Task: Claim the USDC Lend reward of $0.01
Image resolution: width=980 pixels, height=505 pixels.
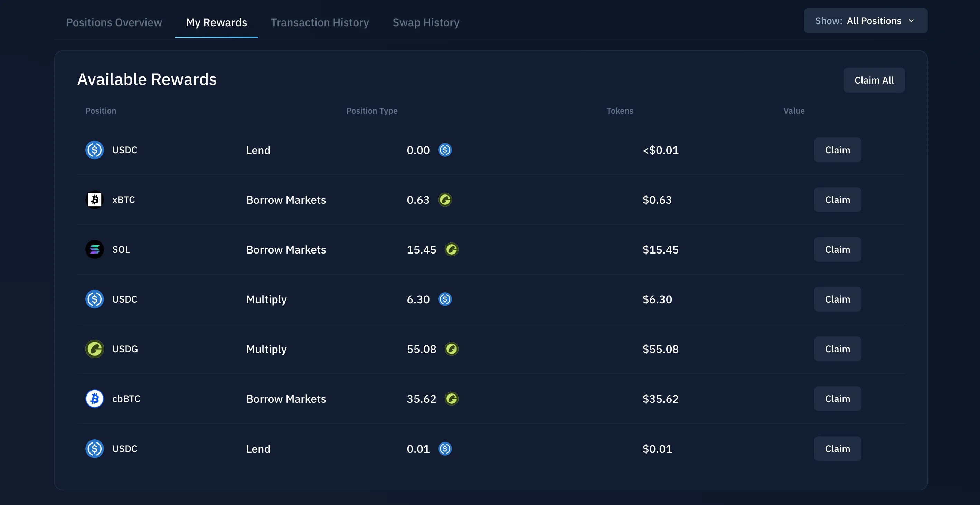Action: click(x=837, y=449)
